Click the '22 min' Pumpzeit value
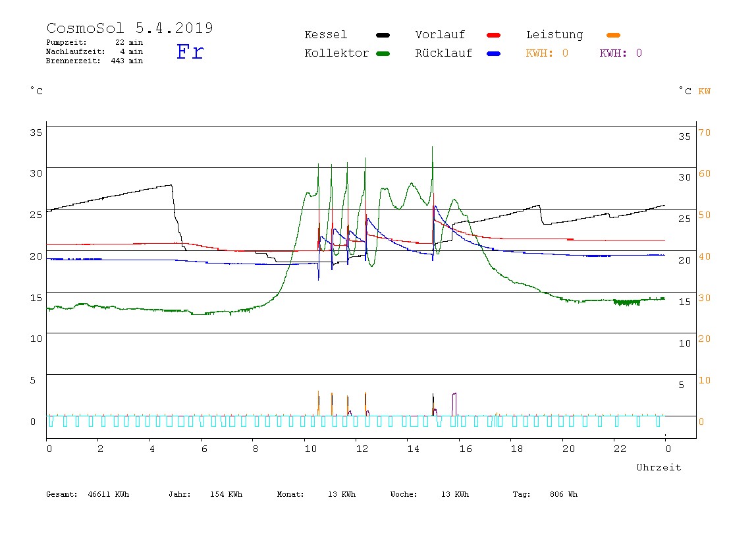This screenshot has width=756, height=535. coord(129,42)
